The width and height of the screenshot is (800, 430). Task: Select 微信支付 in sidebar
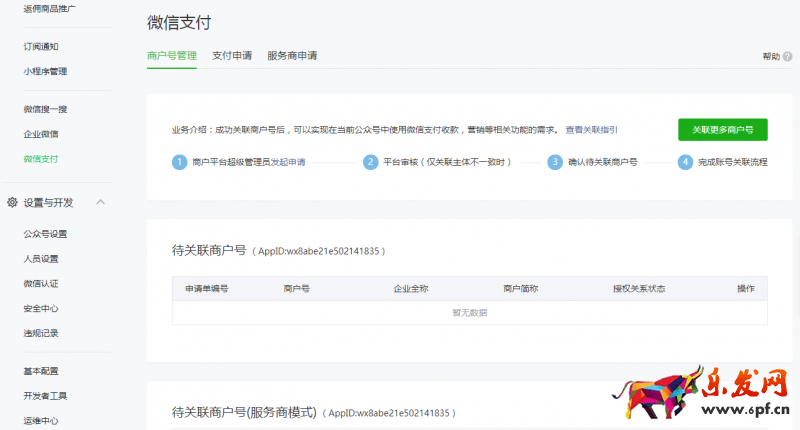(41, 159)
